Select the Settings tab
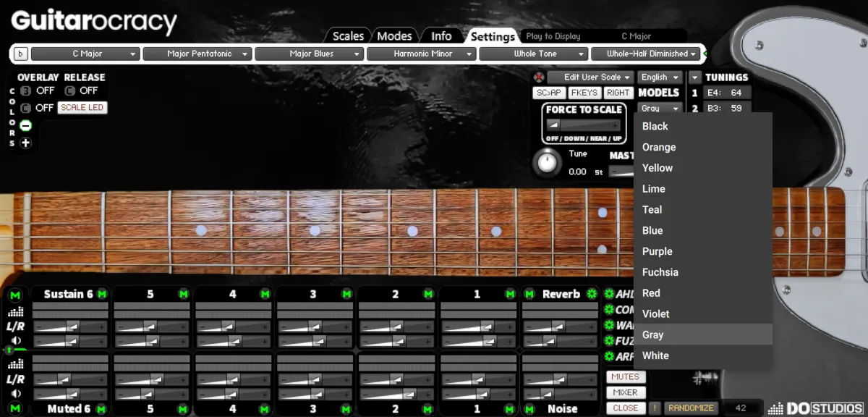The height and width of the screenshot is (417, 868). (x=493, y=36)
